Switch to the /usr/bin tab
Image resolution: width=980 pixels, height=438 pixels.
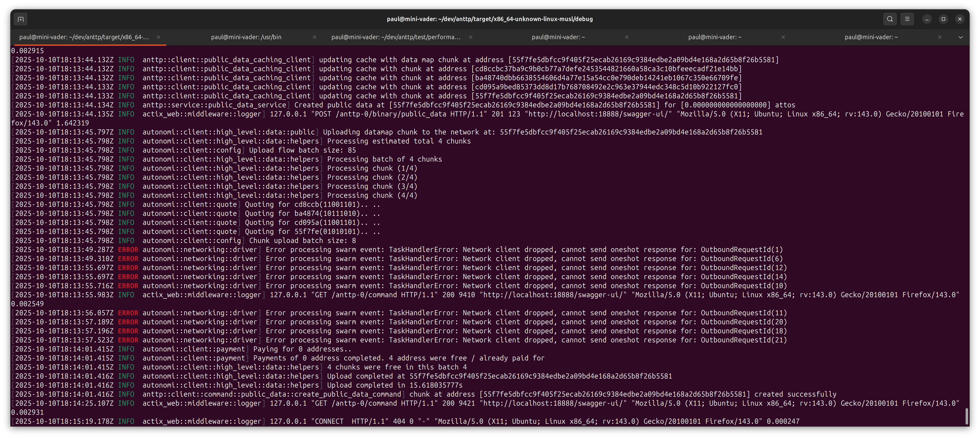point(246,37)
